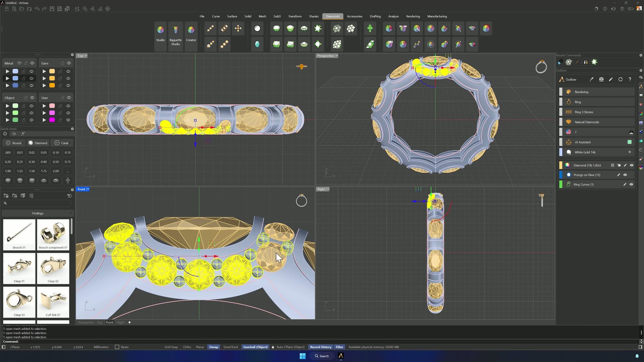Click the Record History status button
This screenshot has width=644, height=362.
[320, 347]
